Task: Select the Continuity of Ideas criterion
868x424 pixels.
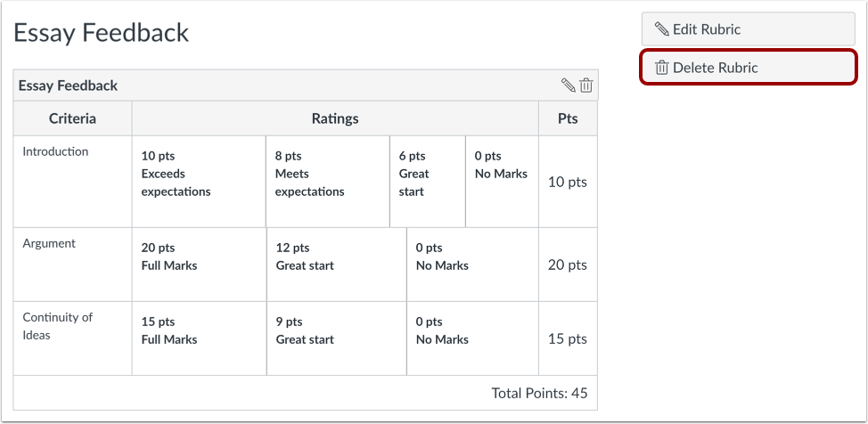Action: tap(57, 326)
